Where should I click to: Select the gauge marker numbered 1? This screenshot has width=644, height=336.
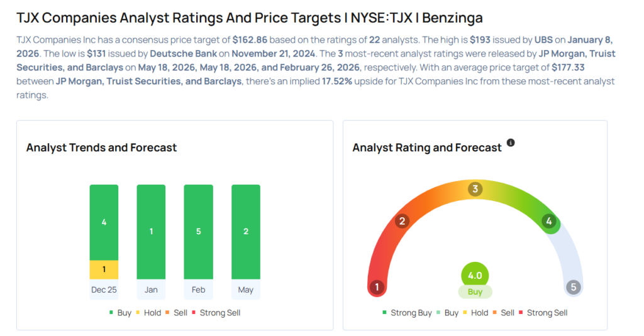point(377,287)
